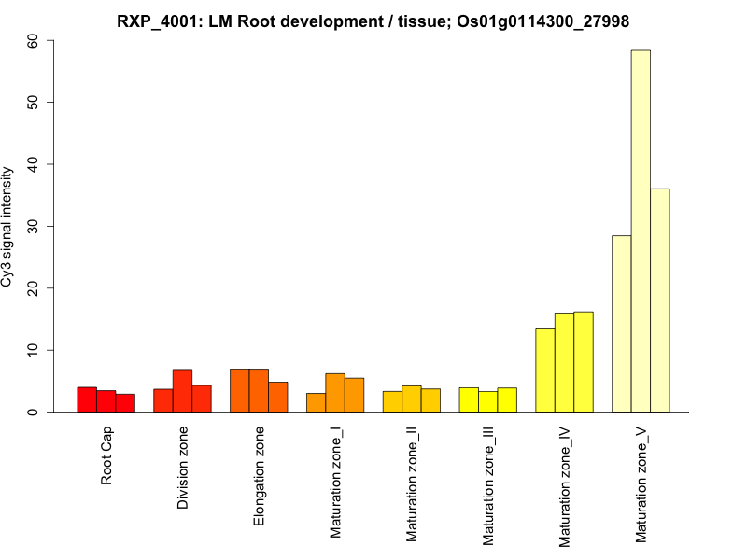
Task: Select the middle Division zone bar
Action: [182, 391]
